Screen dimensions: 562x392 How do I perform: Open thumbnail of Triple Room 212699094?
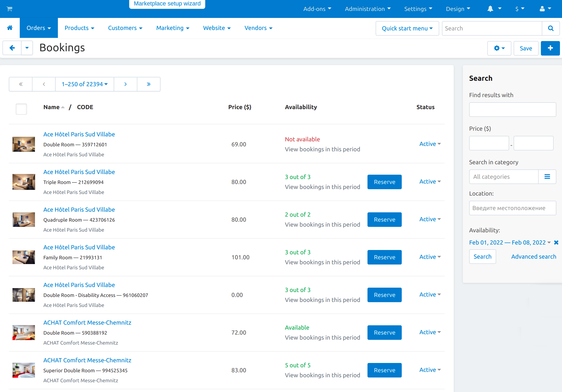coord(24,182)
